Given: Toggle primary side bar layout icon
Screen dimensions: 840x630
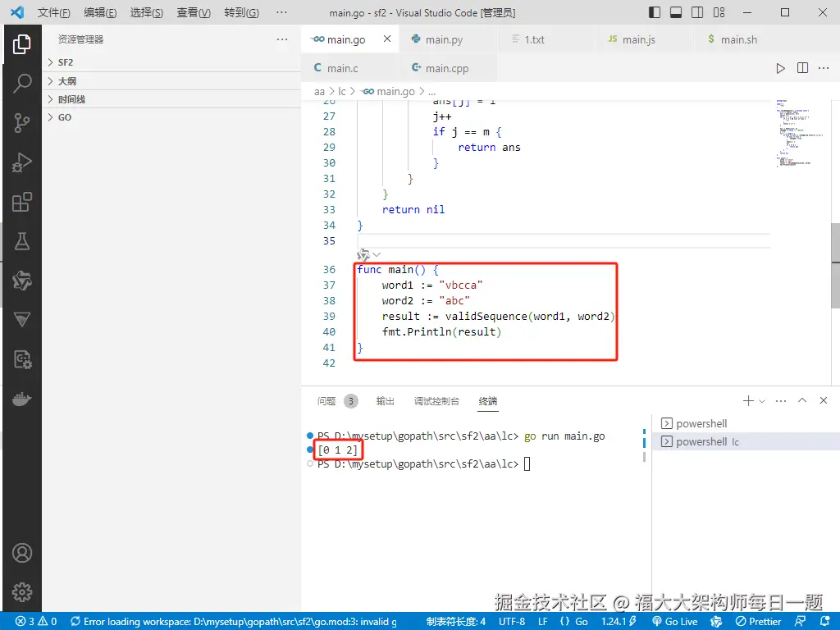Looking at the screenshot, I should 654,12.
